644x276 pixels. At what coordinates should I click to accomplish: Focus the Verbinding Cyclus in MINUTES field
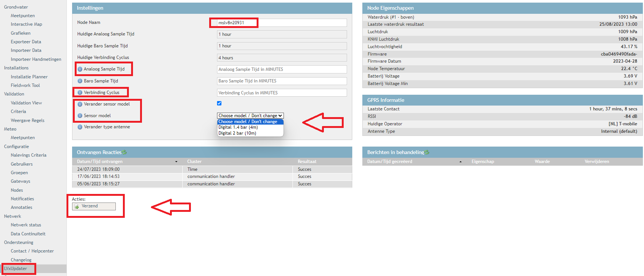282,93
